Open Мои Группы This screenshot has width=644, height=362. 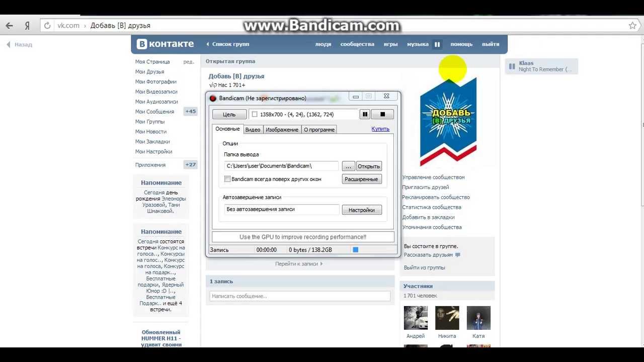point(150,122)
